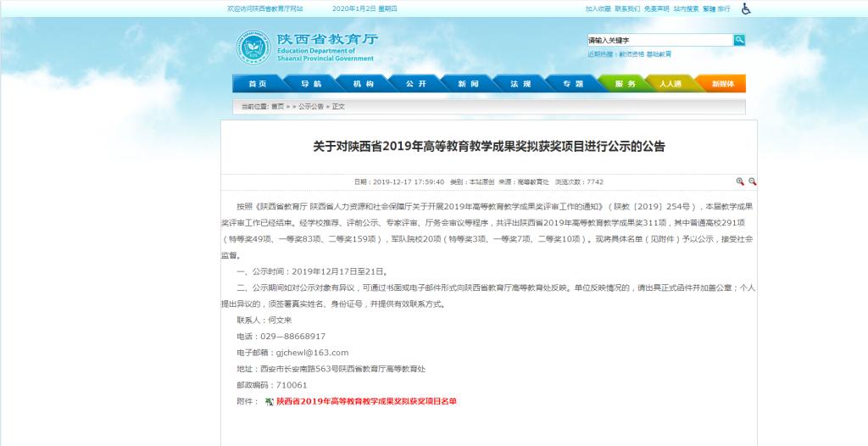This screenshot has width=868, height=446.
Task: Click the 人人通 navigation tab
Action: (670, 84)
